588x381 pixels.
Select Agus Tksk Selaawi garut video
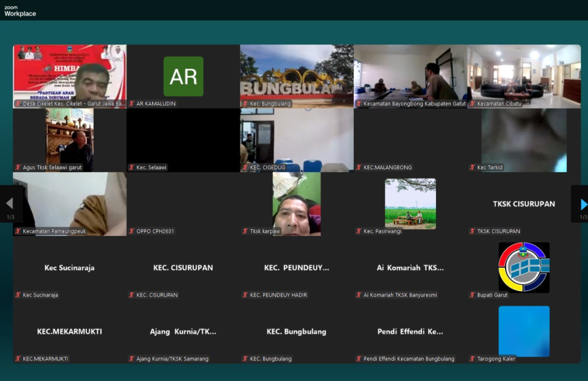pos(69,139)
